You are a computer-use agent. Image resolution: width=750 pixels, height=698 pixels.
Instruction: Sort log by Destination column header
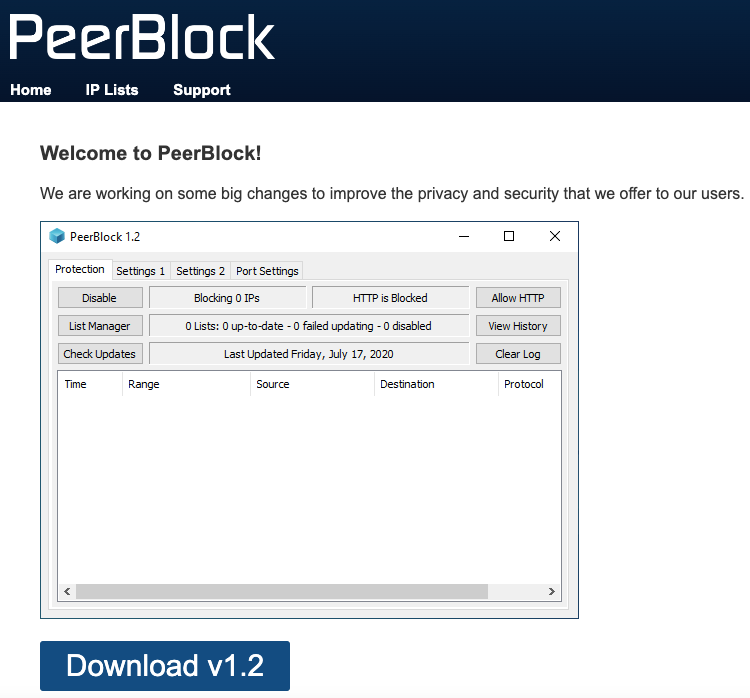(x=407, y=384)
